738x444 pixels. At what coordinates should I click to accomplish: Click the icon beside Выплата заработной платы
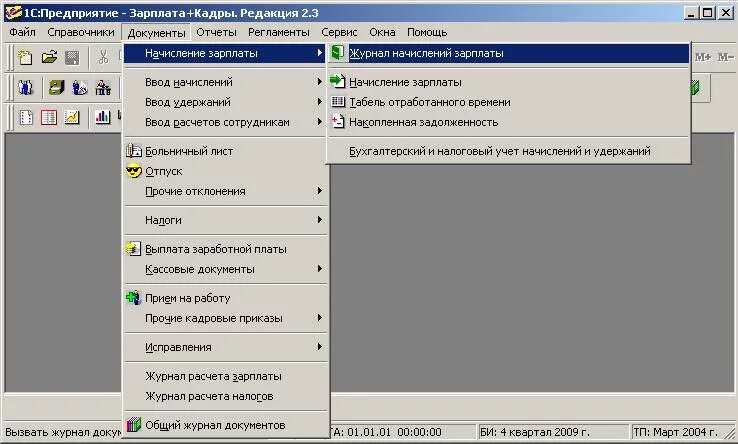(134, 249)
